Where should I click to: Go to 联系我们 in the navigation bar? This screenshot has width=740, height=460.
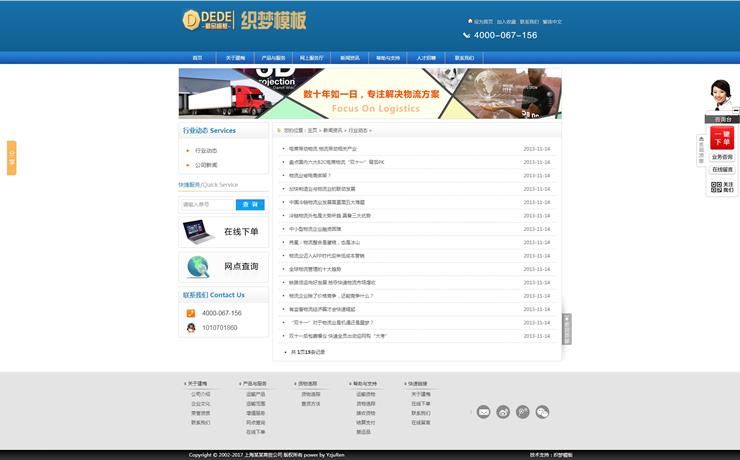[x=465, y=58]
